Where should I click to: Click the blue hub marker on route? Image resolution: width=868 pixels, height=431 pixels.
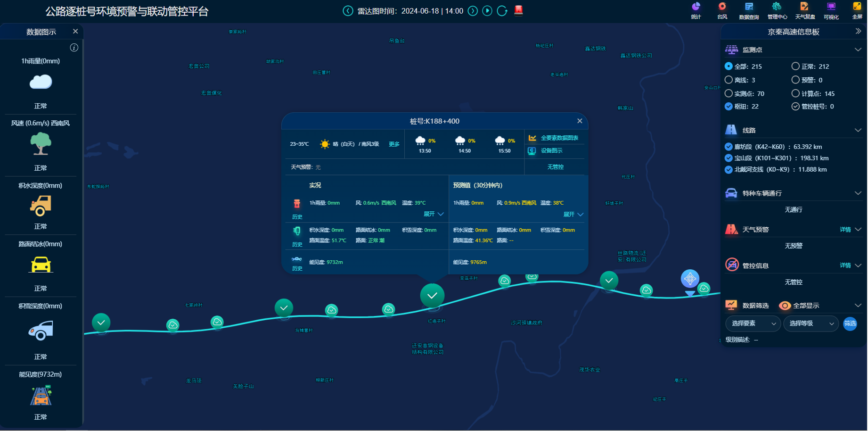pyautogui.click(x=690, y=279)
